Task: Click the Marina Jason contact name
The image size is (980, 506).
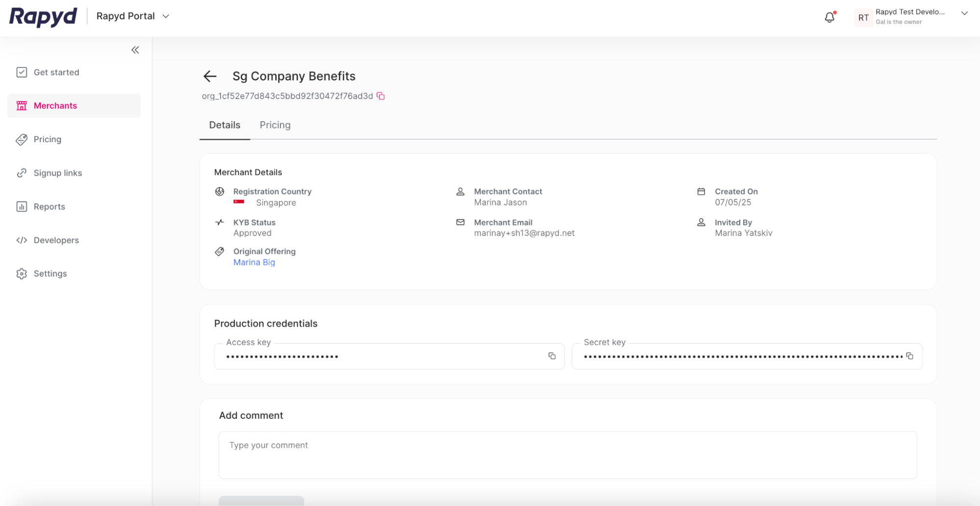Action: [501, 202]
